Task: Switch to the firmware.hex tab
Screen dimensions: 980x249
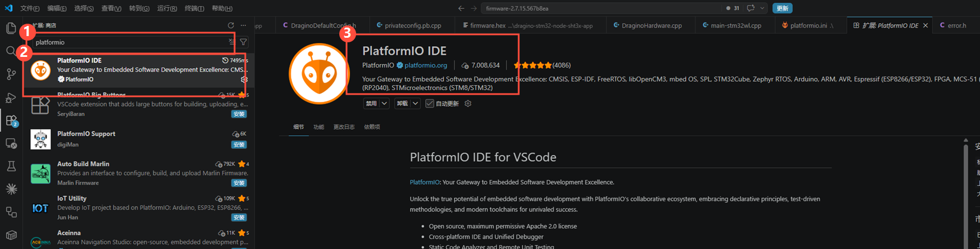Action: coord(531,25)
